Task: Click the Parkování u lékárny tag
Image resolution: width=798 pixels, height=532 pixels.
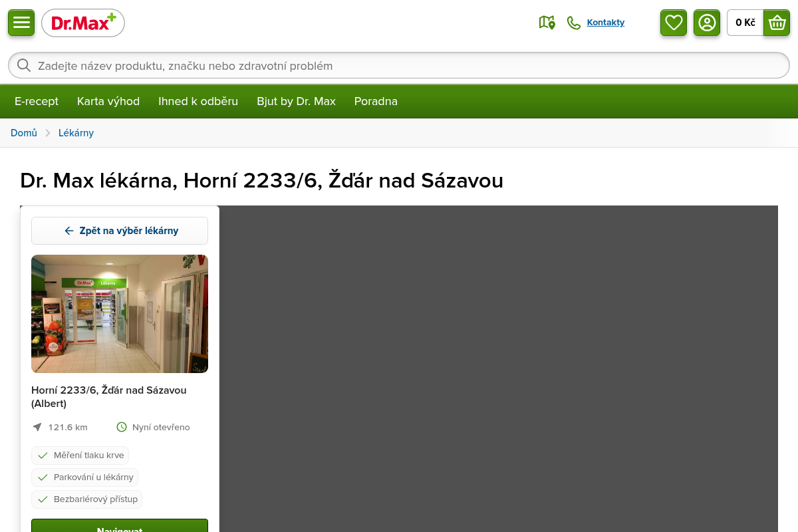Action: pyautogui.click(x=84, y=477)
